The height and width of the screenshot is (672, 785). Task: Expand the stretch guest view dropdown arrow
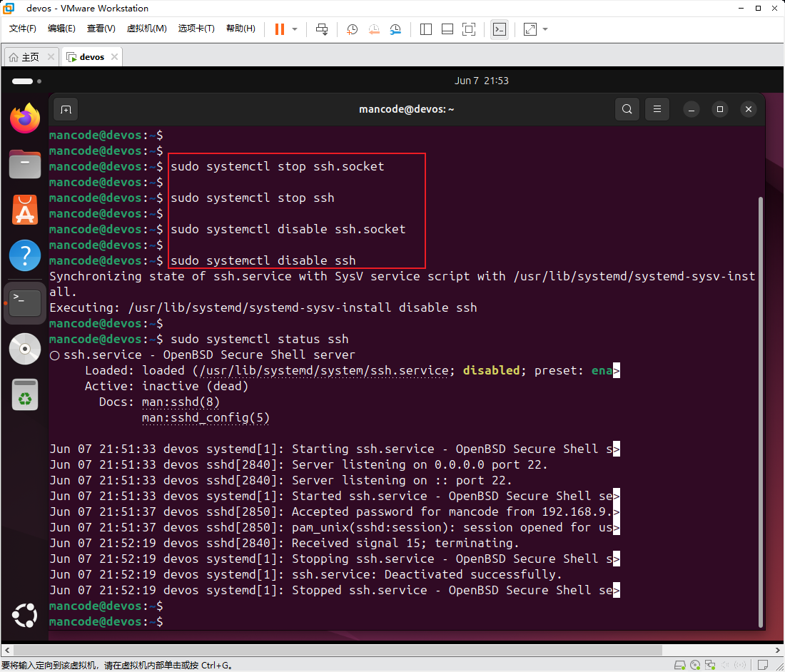pos(546,29)
